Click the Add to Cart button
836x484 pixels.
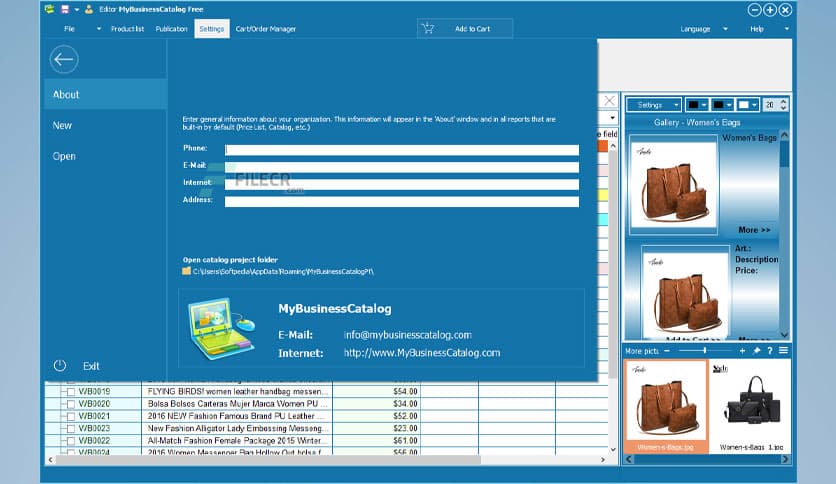click(x=465, y=28)
